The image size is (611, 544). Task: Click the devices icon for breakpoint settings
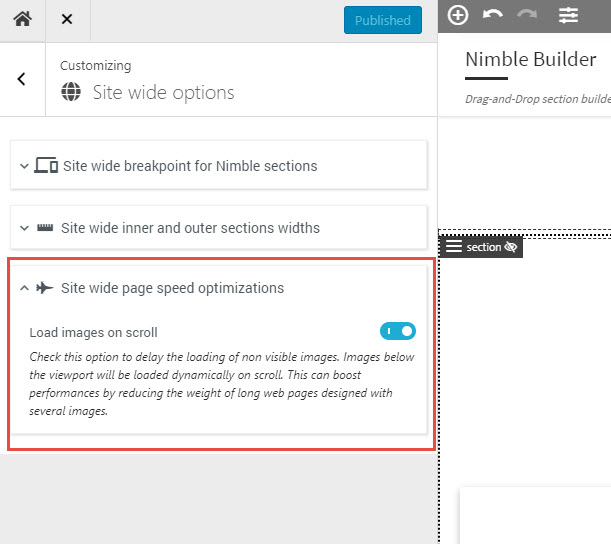point(46,165)
